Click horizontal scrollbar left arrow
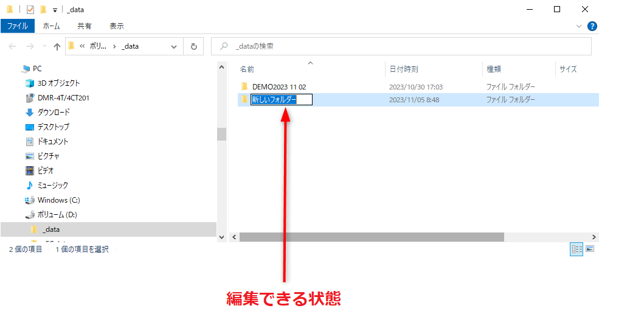 point(234,237)
